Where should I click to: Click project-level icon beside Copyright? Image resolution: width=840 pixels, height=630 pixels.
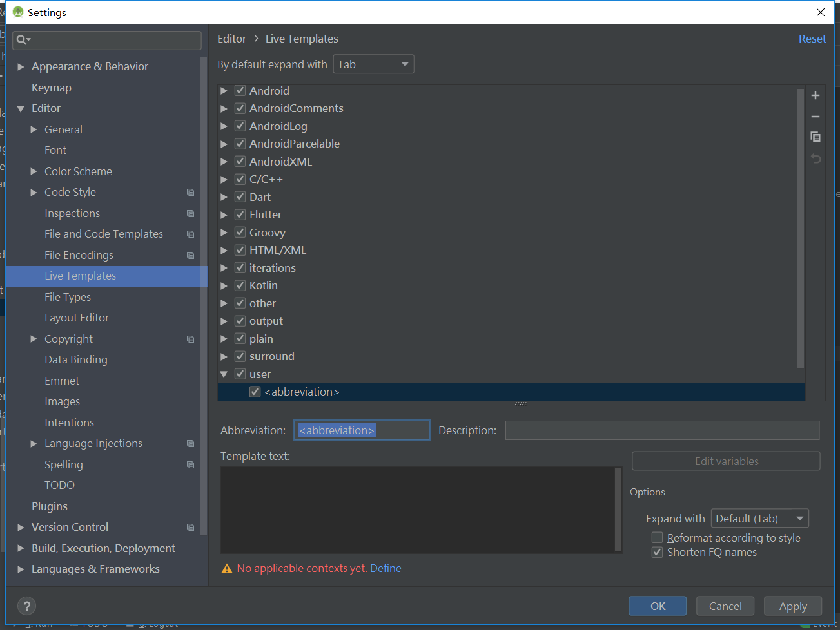pyautogui.click(x=190, y=339)
